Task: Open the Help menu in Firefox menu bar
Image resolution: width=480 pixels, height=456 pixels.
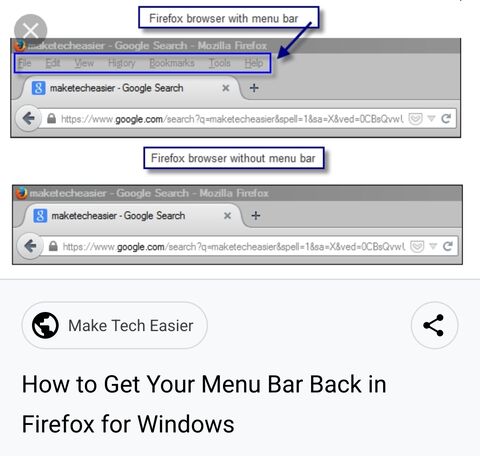Action: pyautogui.click(x=254, y=63)
